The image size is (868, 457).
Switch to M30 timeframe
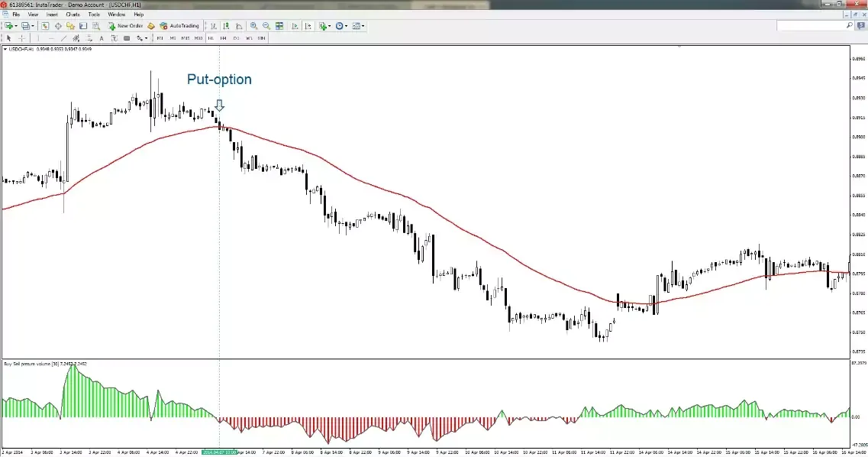tap(198, 38)
